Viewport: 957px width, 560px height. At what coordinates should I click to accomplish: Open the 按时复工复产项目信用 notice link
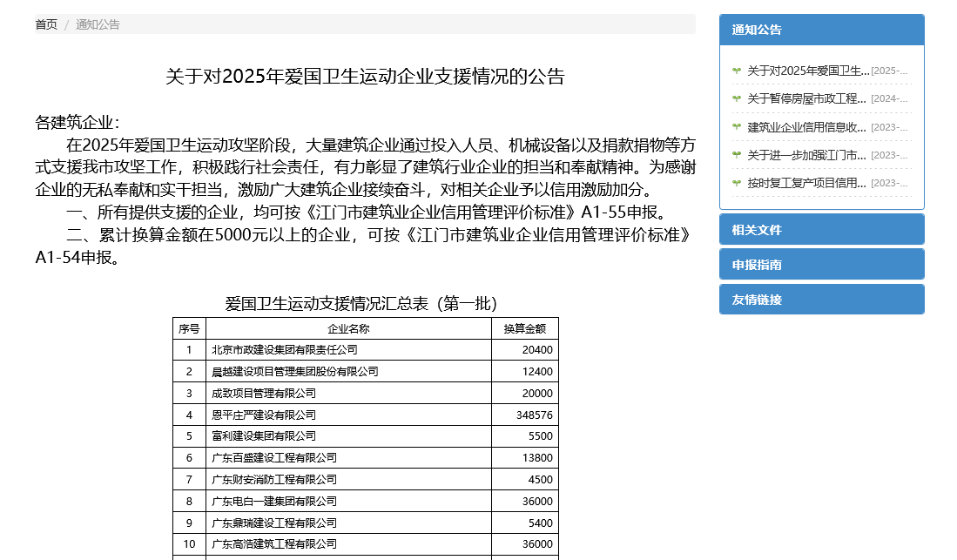[807, 183]
